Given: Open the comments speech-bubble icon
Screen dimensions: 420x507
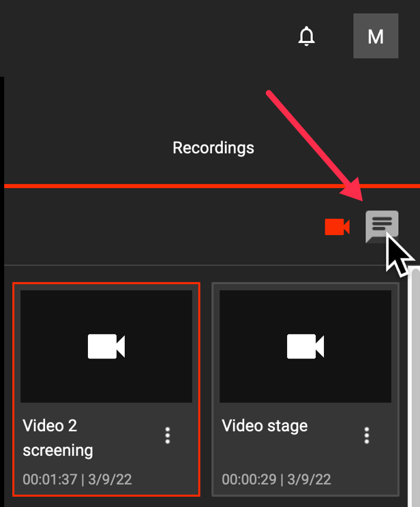Looking at the screenshot, I should 382,226.
